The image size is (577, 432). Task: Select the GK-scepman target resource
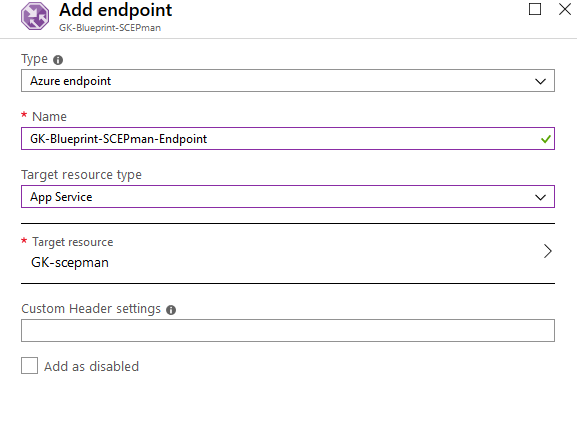tap(288, 253)
